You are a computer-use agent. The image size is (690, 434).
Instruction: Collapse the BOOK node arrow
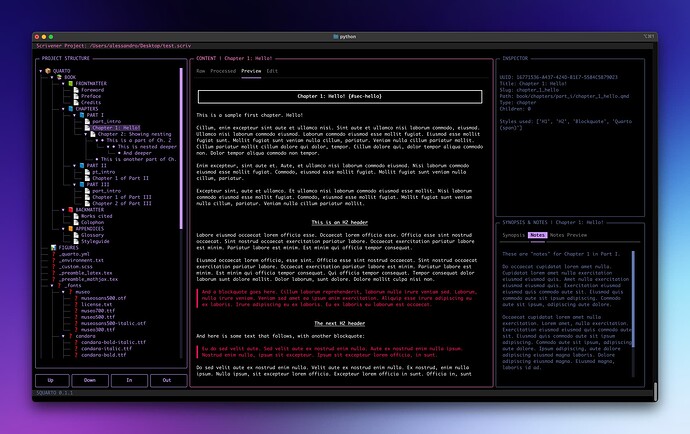[x=52, y=77]
